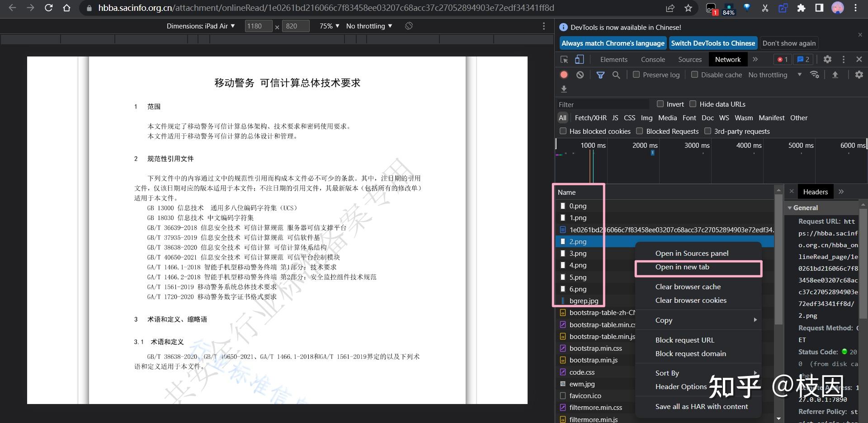The height and width of the screenshot is (423, 868).
Task: Open Network panel No throttling dropdown
Action: click(775, 75)
